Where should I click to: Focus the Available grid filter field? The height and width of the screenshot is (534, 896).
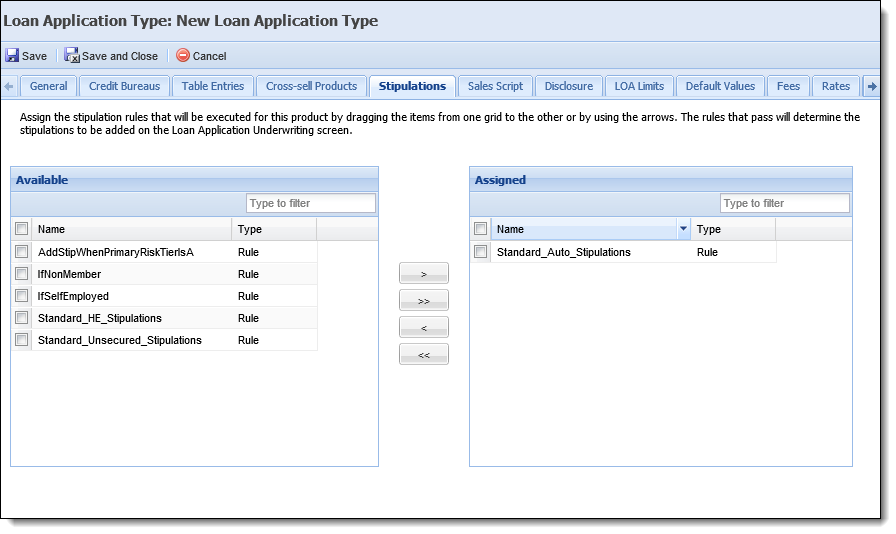tap(311, 203)
